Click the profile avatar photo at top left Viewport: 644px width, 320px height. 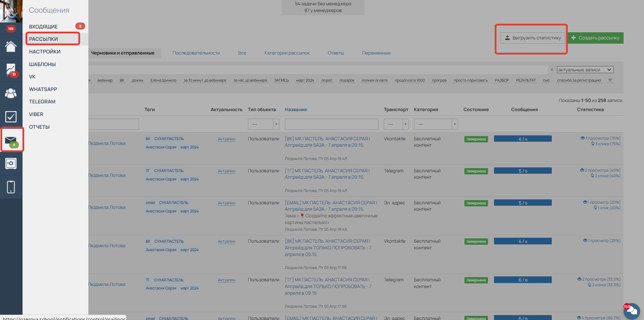(11, 11)
